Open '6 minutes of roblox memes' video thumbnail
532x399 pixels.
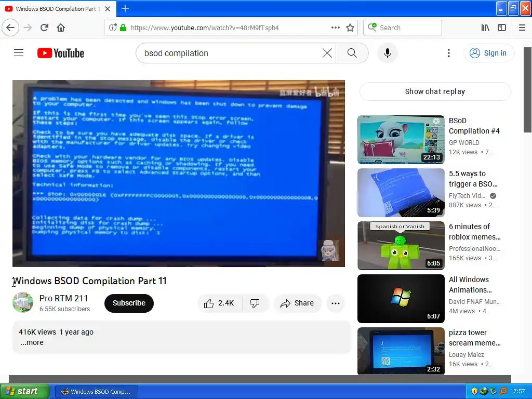401,245
